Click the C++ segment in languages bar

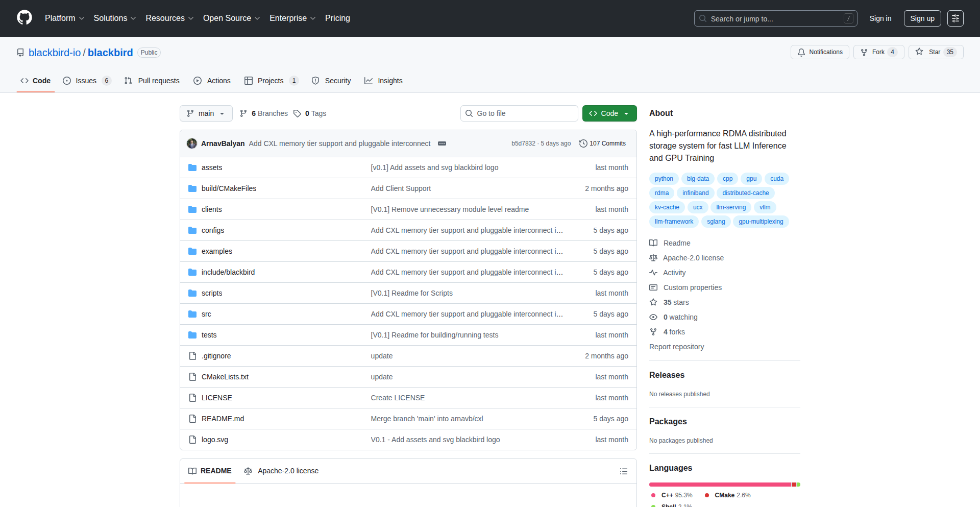tap(720, 485)
